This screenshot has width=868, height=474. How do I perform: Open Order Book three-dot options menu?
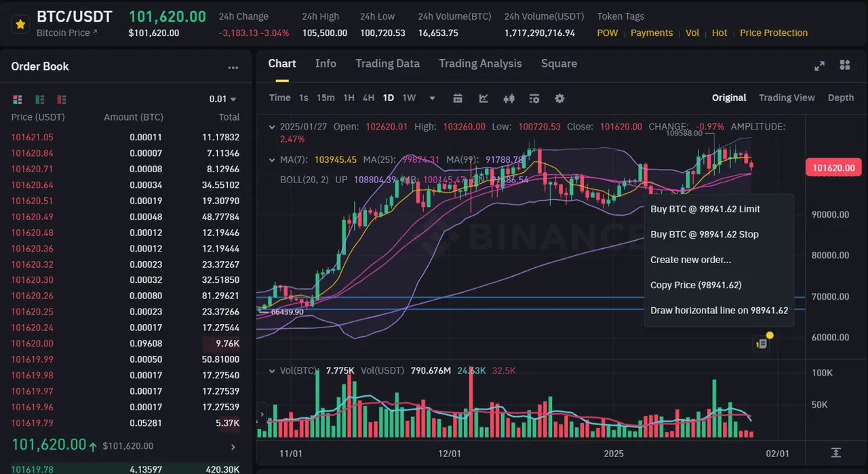tap(233, 68)
